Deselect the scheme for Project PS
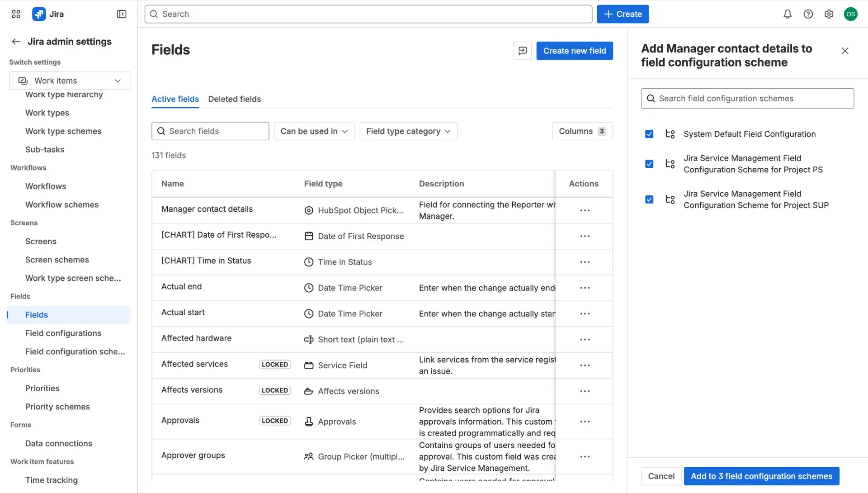The image size is (868, 493). tap(649, 164)
